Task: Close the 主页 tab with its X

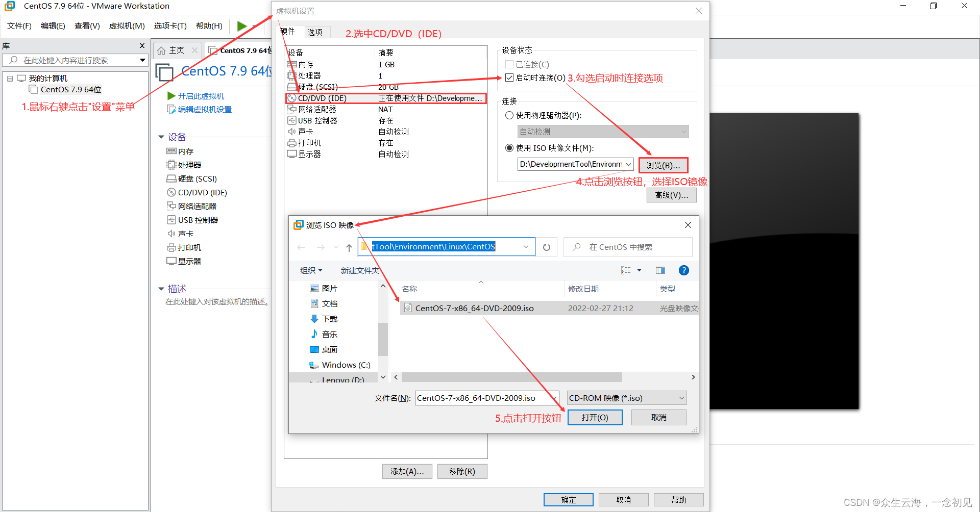Action: tap(194, 50)
